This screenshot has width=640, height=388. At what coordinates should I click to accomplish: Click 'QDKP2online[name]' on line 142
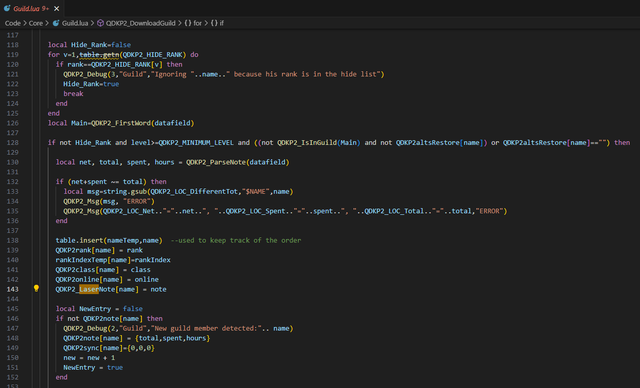(x=89, y=280)
